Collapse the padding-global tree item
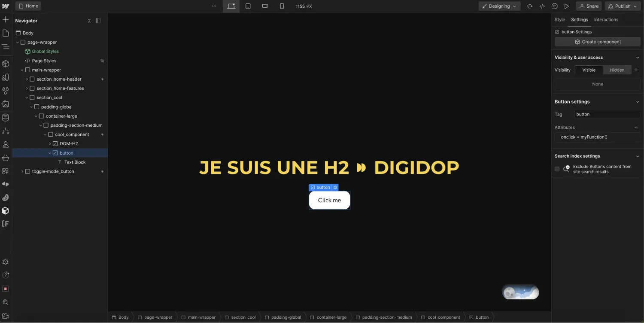 31,107
